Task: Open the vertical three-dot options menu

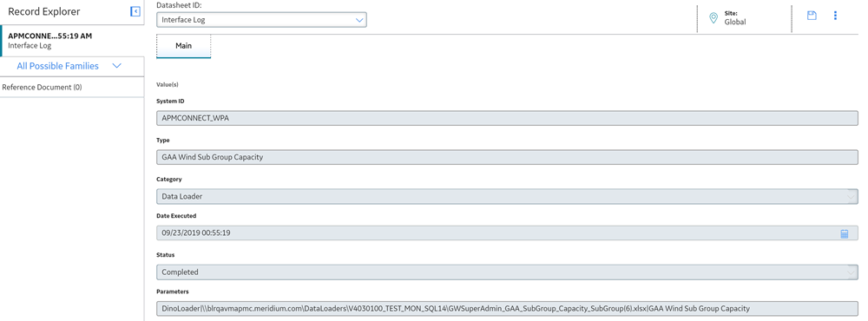Action: pos(835,16)
